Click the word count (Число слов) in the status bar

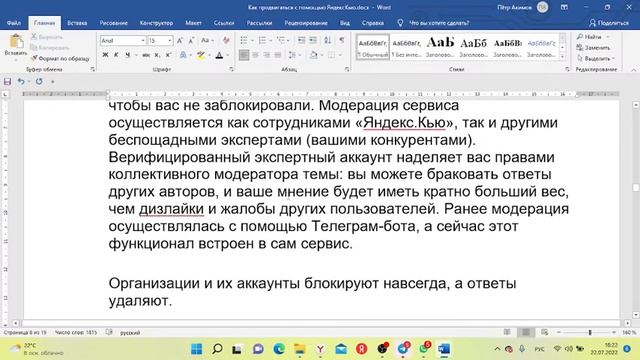click(x=76, y=333)
